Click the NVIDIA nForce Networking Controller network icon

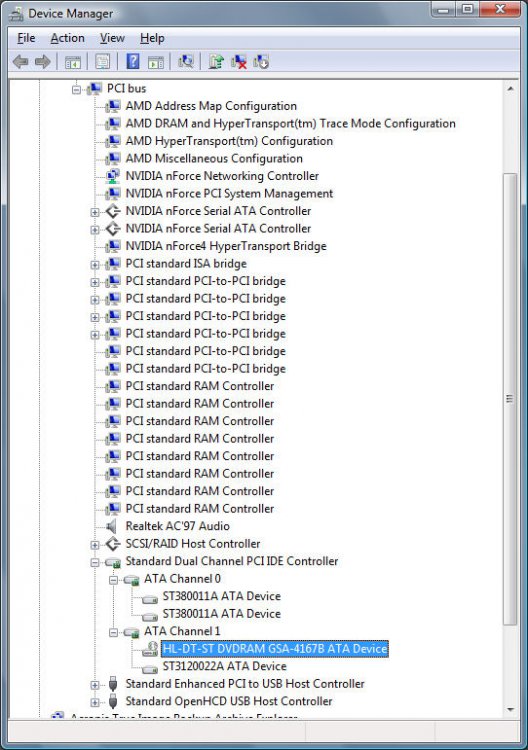coord(113,176)
